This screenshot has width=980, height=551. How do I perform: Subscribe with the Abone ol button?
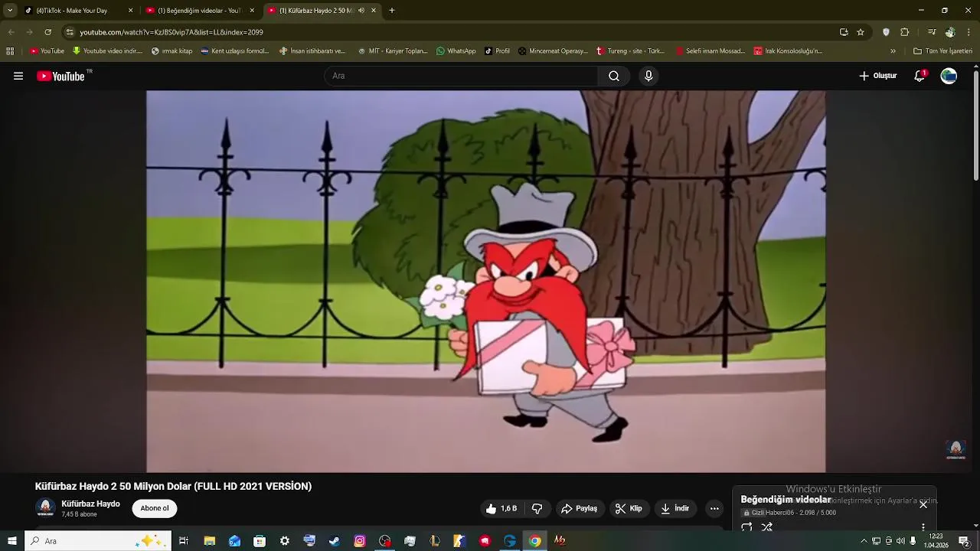pos(155,508)
